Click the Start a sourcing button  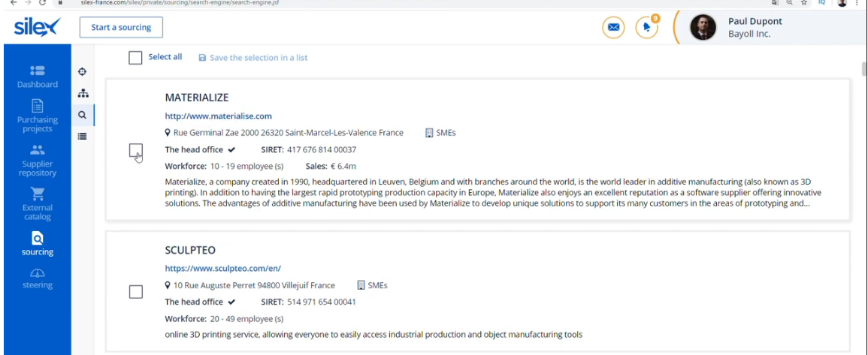[121, 28]
